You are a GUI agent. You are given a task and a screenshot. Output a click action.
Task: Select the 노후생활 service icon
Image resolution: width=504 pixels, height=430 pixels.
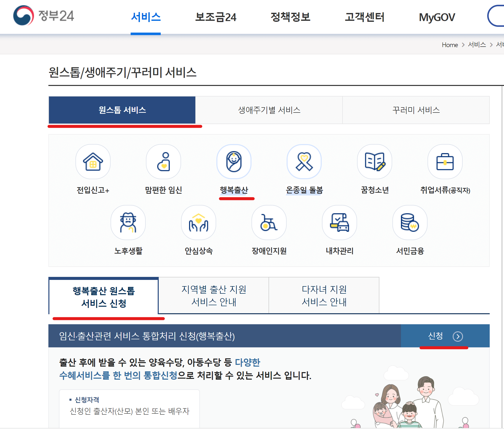[128, 223]
